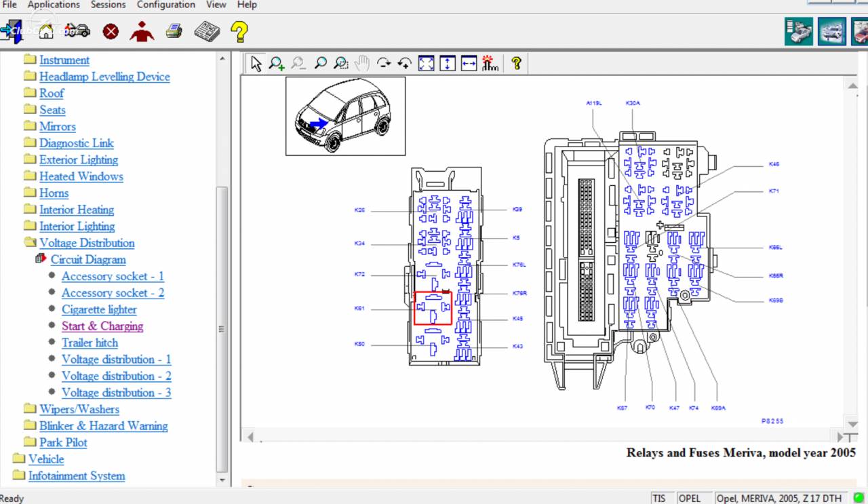Rotate diagram with the arrow-and-plus rotate icon
Screen dimensions: 868x504
(405, 63)
